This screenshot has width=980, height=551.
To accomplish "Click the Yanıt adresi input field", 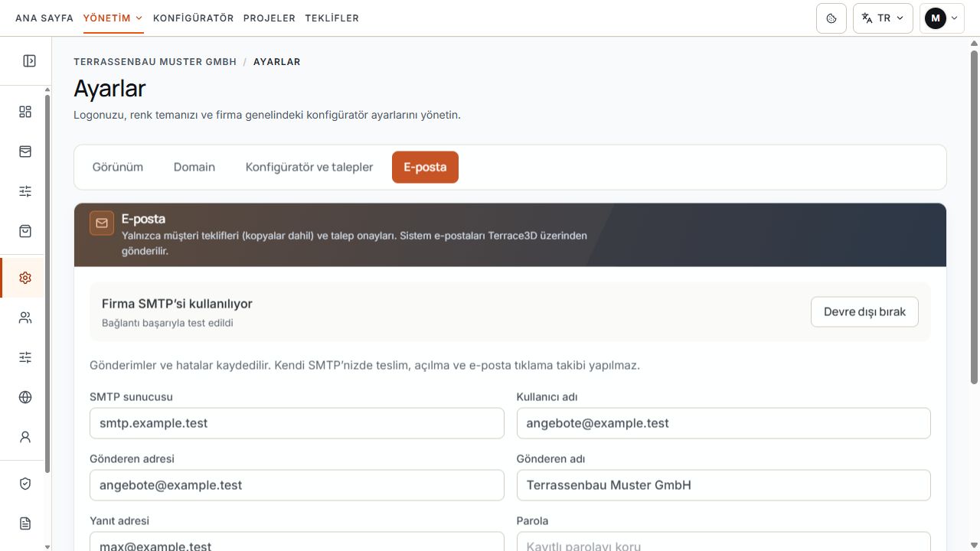I will 297,542.
